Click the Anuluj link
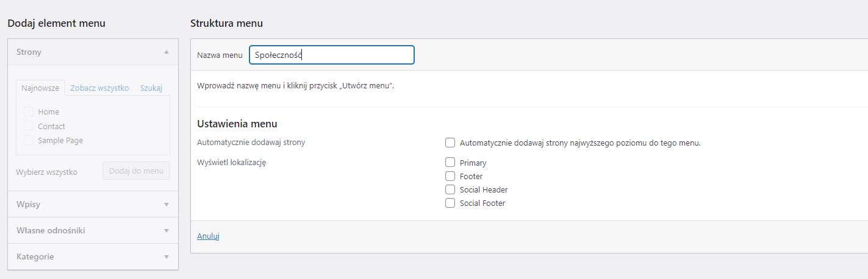This screenshot has width=868, height=279. 208,236
